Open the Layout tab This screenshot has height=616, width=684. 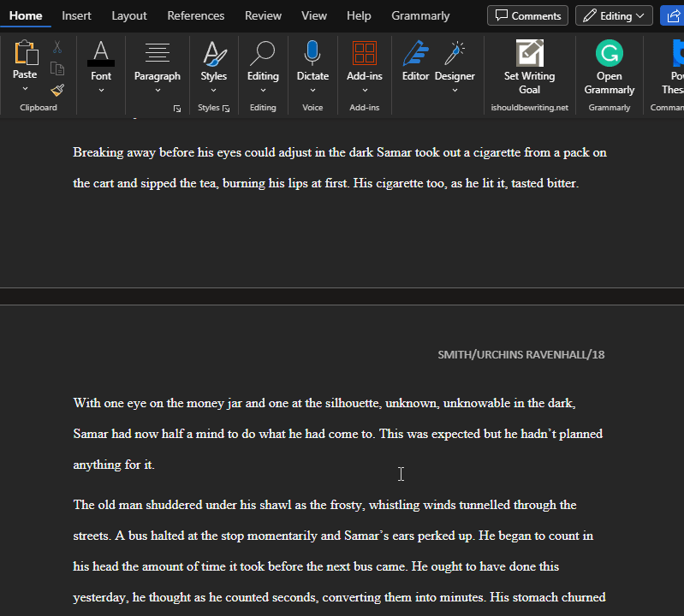point(129,15)
